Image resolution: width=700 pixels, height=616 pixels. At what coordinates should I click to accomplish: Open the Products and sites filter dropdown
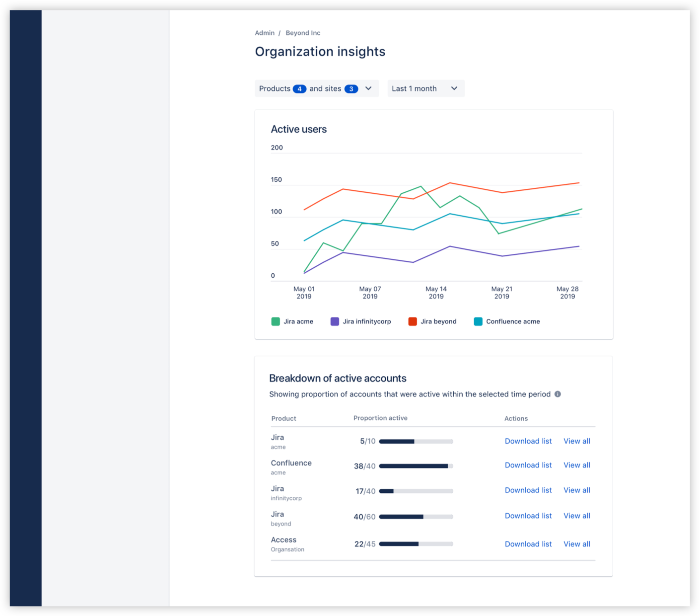317,88
